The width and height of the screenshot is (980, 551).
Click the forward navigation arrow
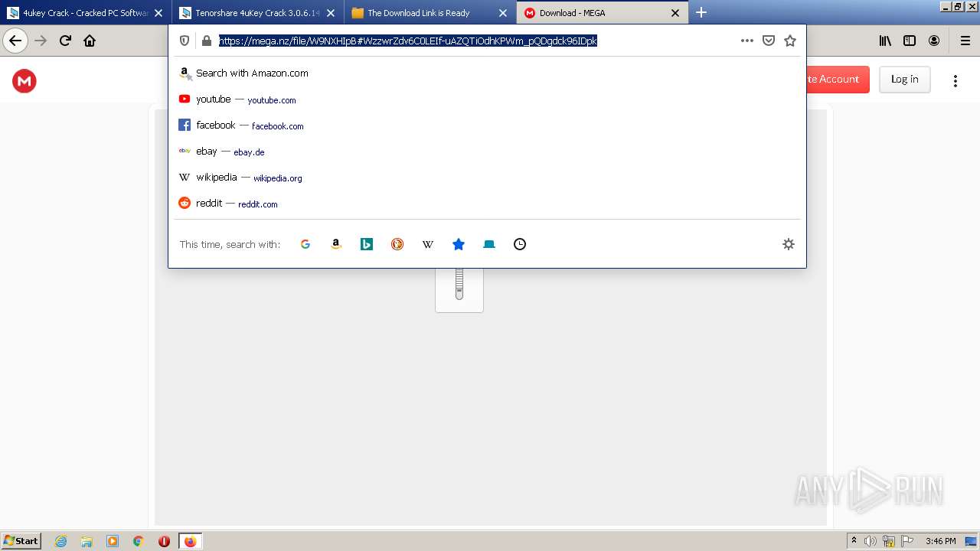41,41
